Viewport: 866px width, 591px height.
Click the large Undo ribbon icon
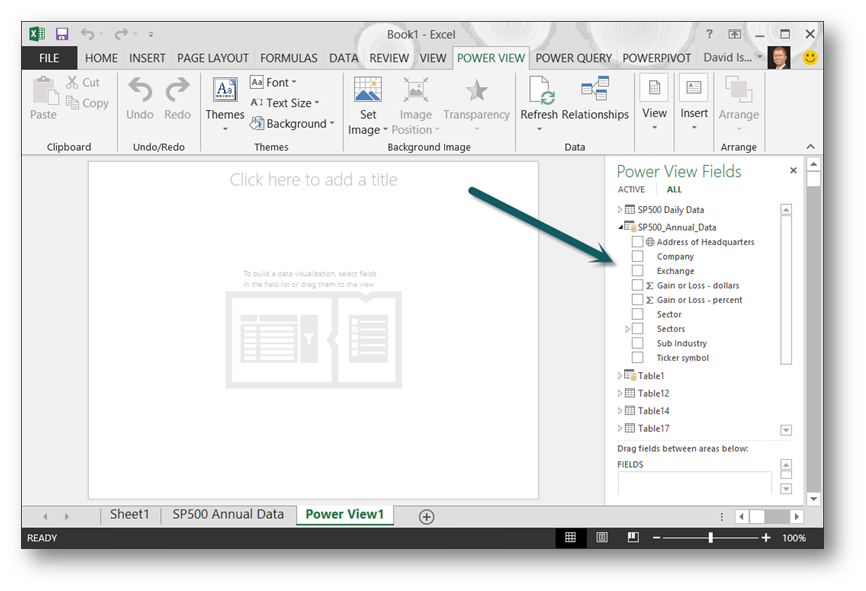(140, 90)
